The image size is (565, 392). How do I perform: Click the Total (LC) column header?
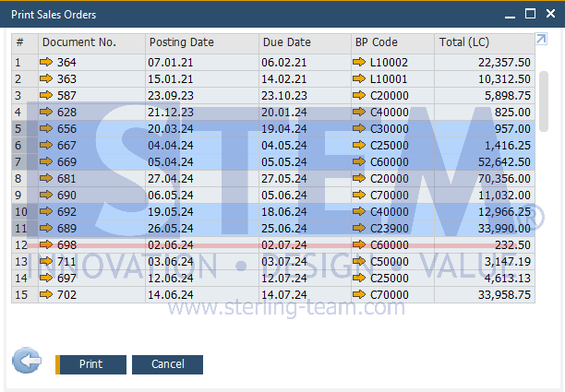click(x=482, y=42)
